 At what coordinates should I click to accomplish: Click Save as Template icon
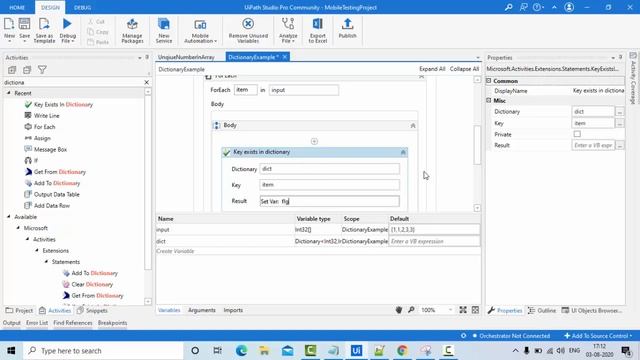[x=44, y=30]
